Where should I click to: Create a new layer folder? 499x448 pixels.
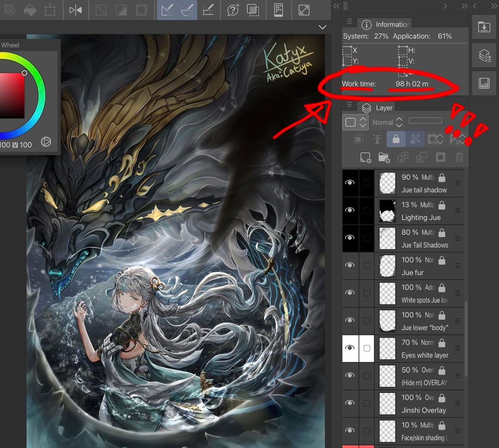click(384, 158)
